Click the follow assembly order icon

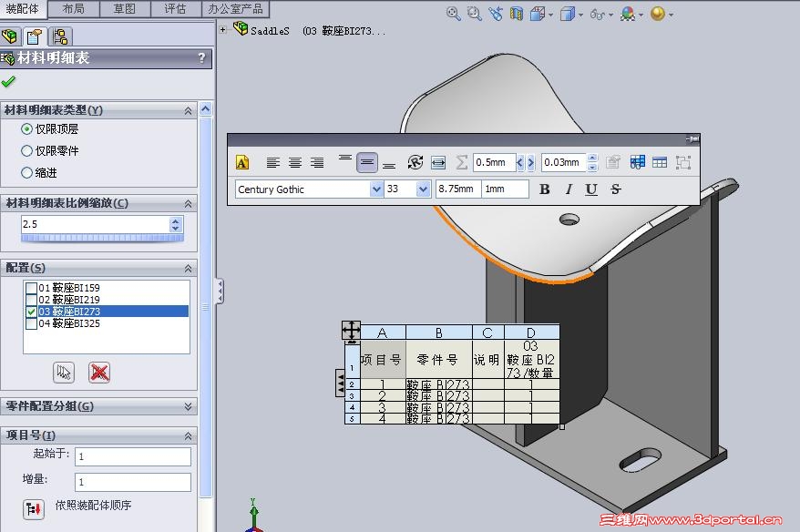click(x=34, y=509)
